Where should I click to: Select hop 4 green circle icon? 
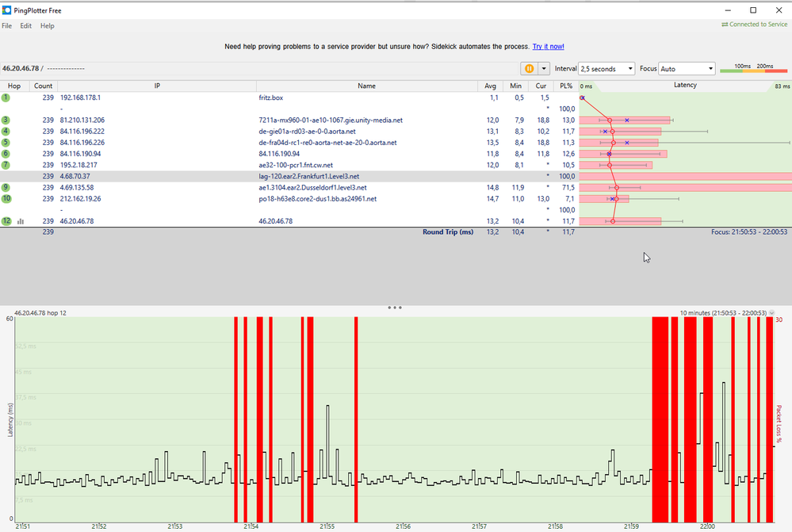tap(6, 132)
